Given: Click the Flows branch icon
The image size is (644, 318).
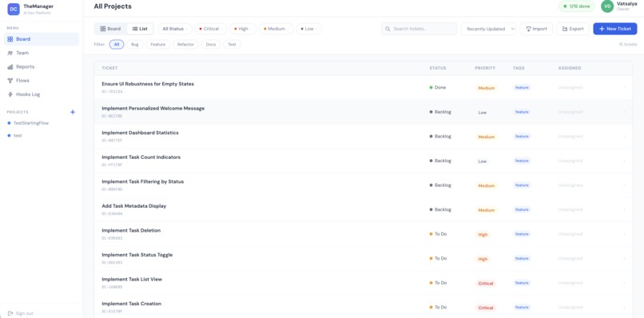Looking at the screenshot, I should (x=10, y=81).
